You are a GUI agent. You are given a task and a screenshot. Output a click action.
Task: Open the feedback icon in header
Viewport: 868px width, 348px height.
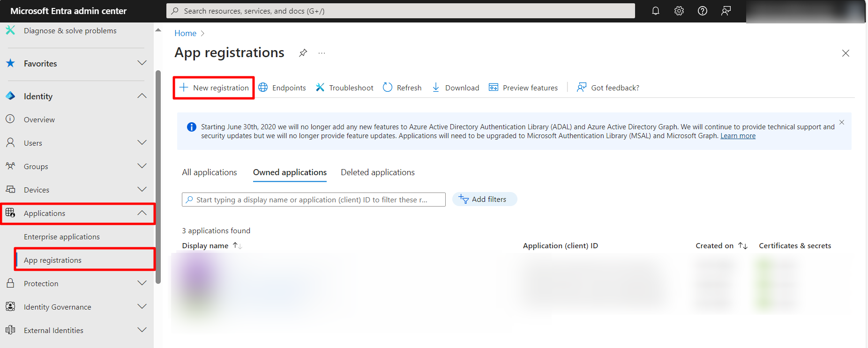point(726,11)
